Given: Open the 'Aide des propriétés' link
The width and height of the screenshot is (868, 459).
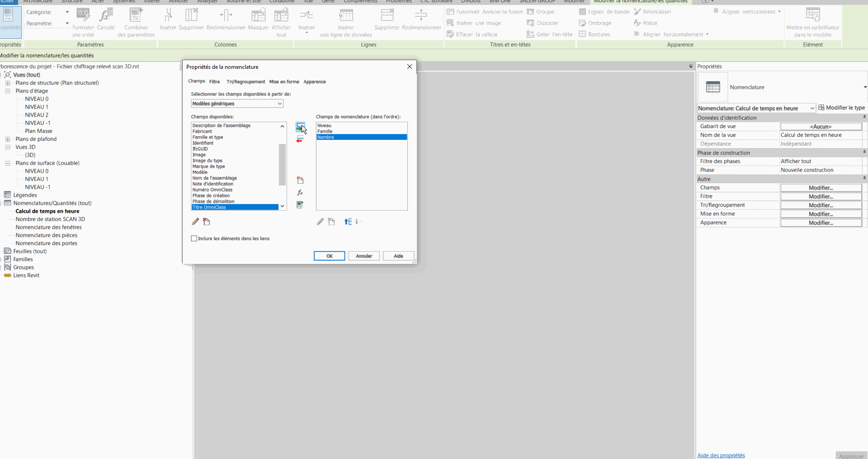Looking at the screenshot, I should click(721, 455).
